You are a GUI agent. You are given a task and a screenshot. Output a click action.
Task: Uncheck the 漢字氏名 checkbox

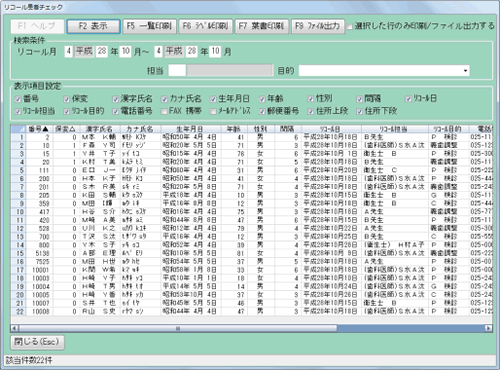tap(115, 99)
